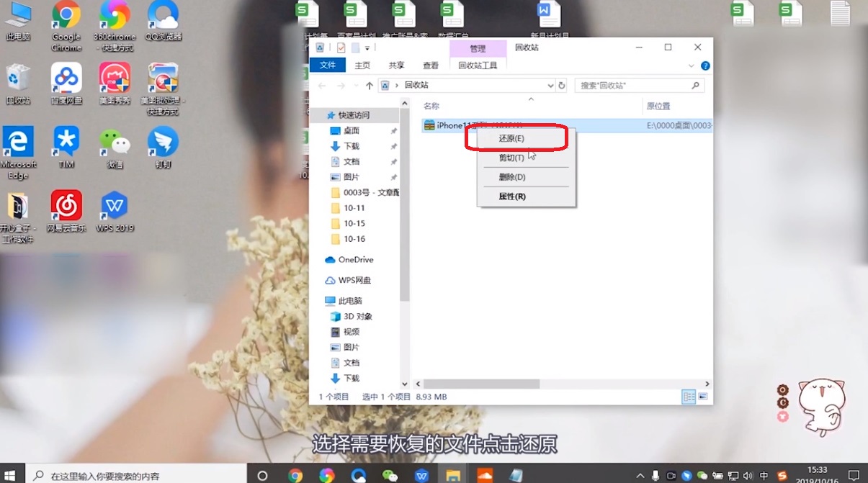
Task: Click the properties checkmark quick access icon
Action: [341, 48]
